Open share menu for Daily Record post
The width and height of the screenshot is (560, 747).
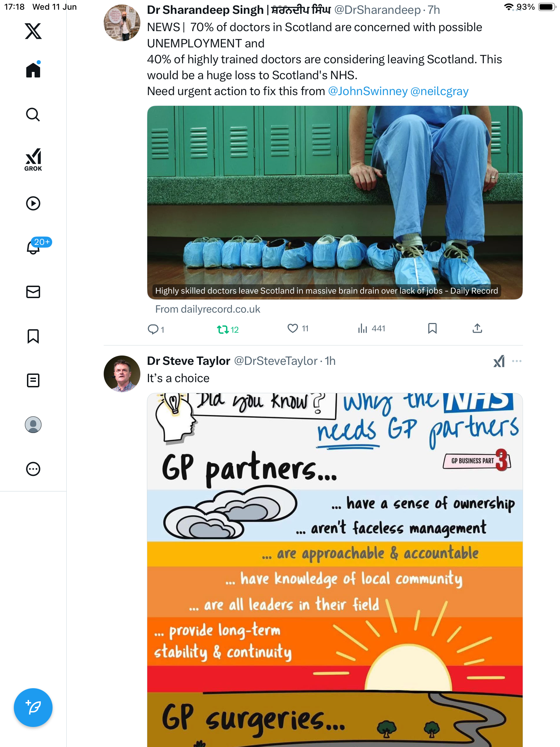[477, 329]
